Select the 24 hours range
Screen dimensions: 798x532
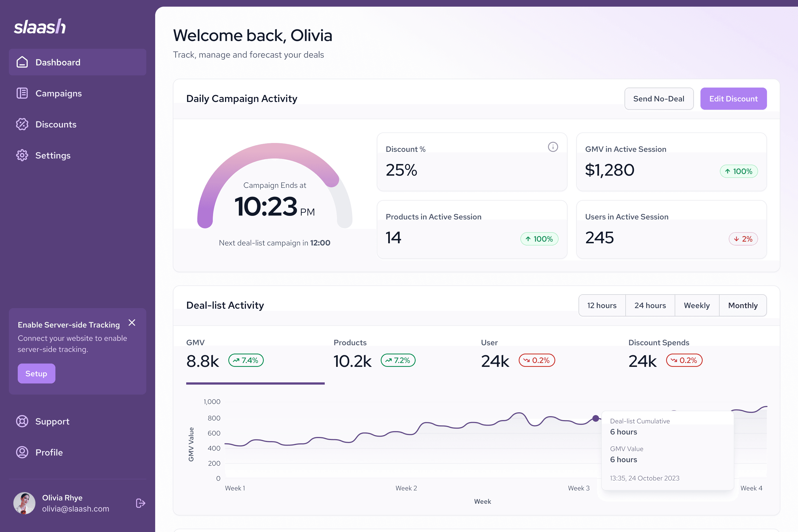tap(650, 305)
